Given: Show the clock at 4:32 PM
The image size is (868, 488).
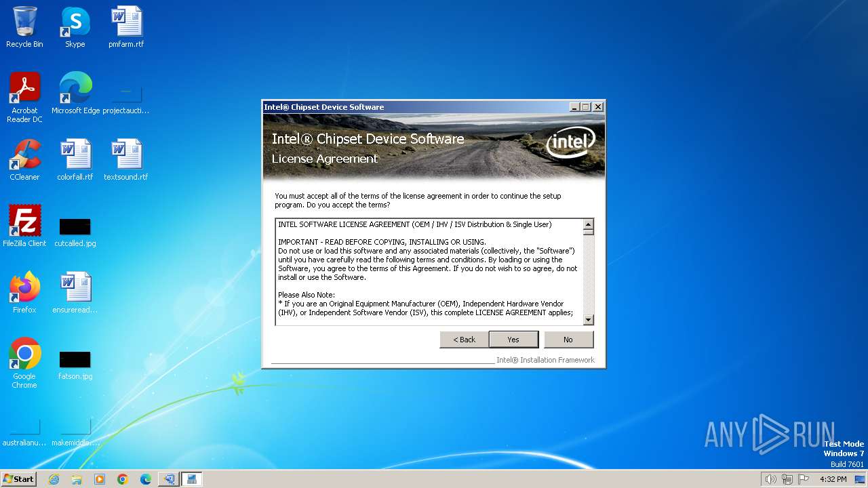Looking at the screenshot, I should 833,479.
